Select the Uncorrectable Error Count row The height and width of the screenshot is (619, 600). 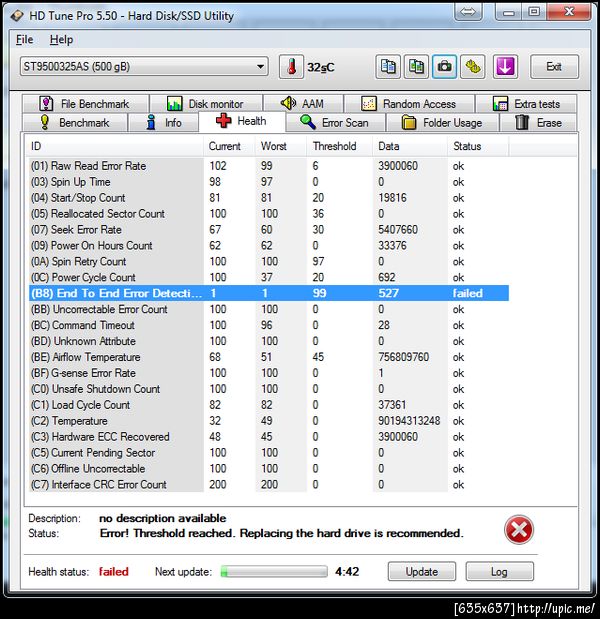[269, 309]
